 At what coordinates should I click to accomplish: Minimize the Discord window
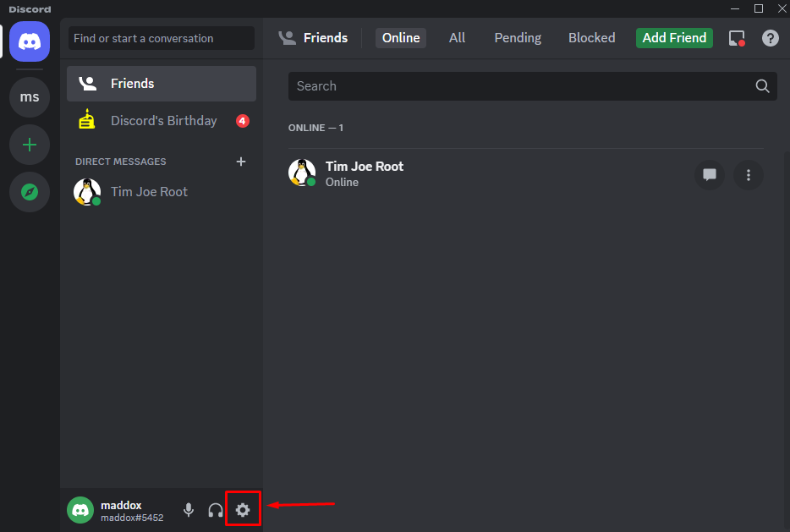pos(735,8)
